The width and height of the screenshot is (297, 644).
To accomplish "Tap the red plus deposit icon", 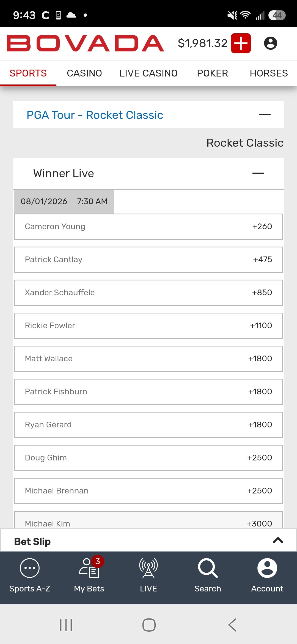I will tap(241, 43).
